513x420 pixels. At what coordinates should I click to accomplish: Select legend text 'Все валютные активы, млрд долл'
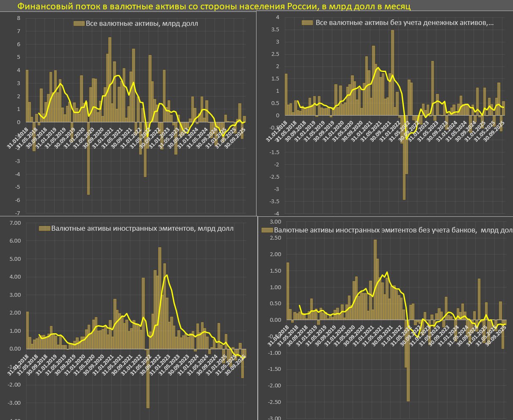point(142,24)
